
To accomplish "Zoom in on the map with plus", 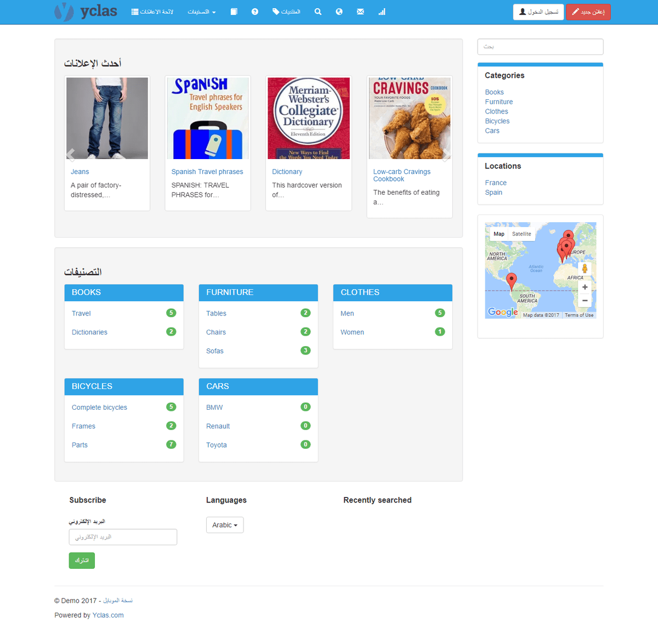I will [x=585, y=287].
